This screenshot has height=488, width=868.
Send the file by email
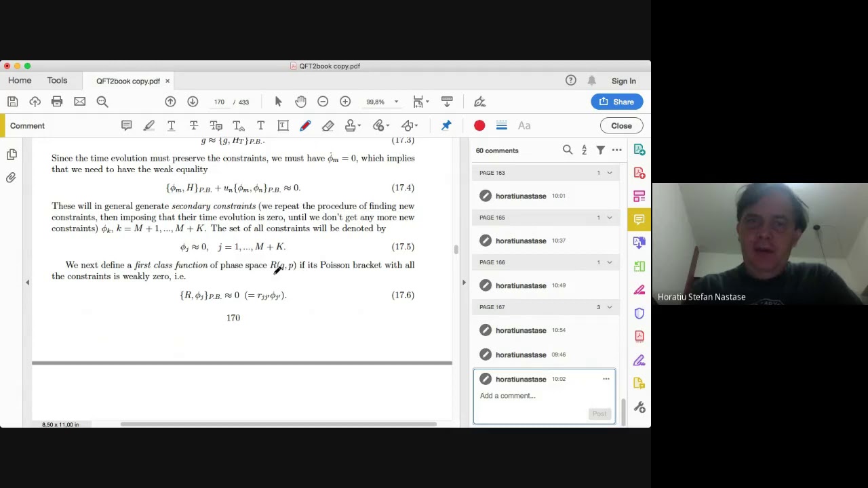[x=79, y=102]
